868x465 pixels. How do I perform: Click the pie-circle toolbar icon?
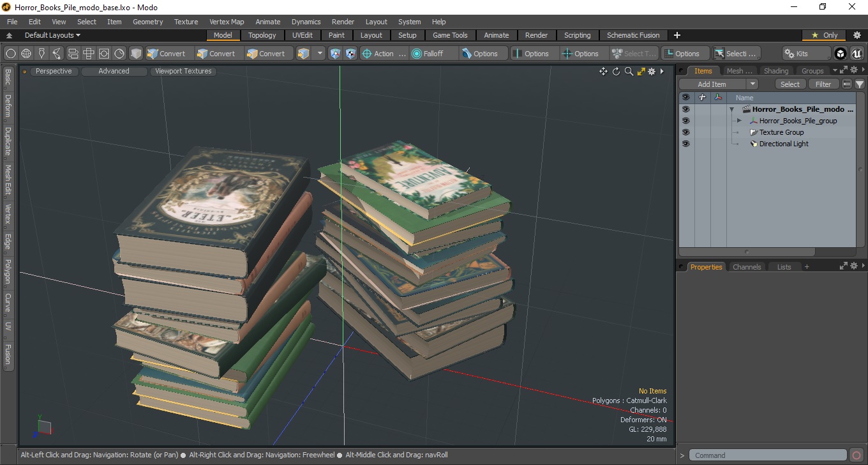[x=119, y=54]
